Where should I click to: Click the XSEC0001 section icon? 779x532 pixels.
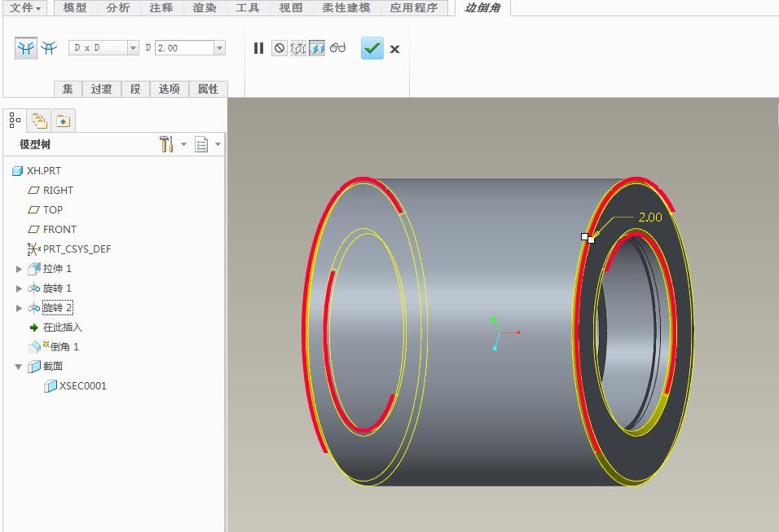coord(51,386)
